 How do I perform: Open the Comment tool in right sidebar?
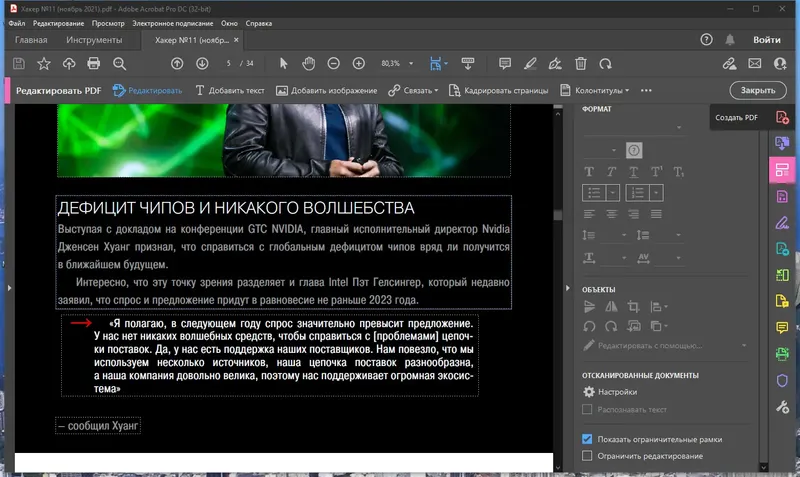[x=782, y=327]
